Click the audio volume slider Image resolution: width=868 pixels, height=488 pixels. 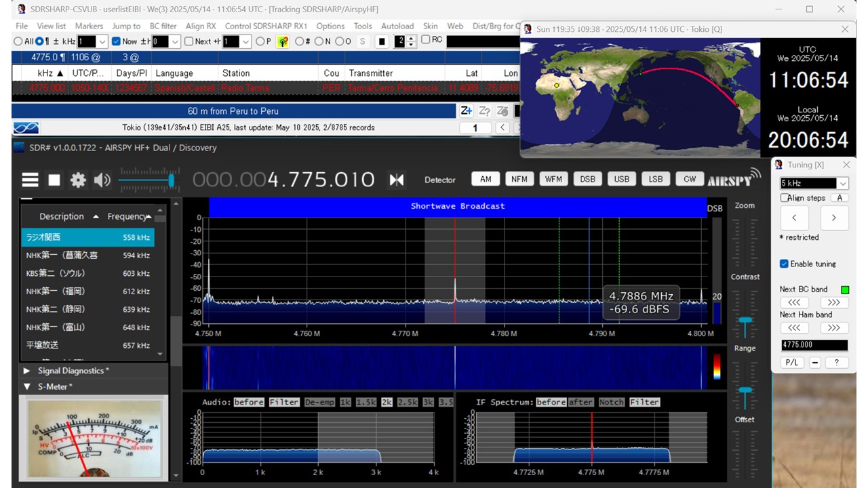pyautogui.click(x=148, y=180)
